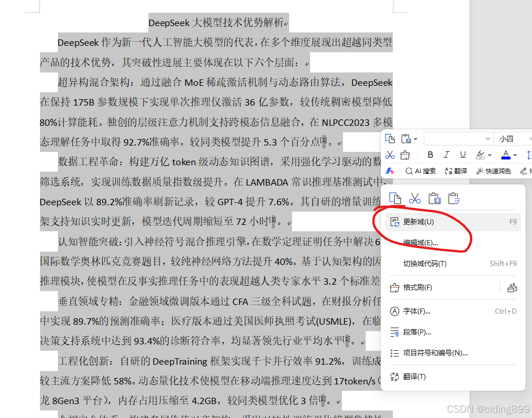Choose 切换域代码(T) from the context menu

pyautogui.click(x=453, y=264)
